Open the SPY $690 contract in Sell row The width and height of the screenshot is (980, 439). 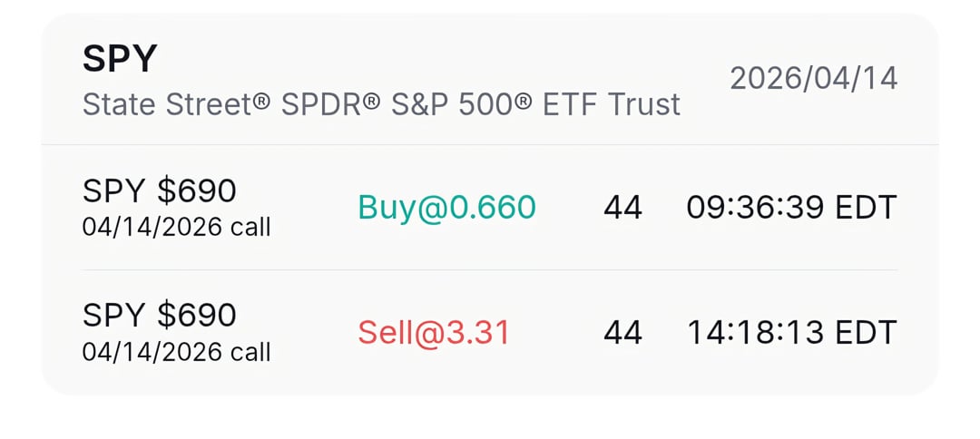point(160,315)
